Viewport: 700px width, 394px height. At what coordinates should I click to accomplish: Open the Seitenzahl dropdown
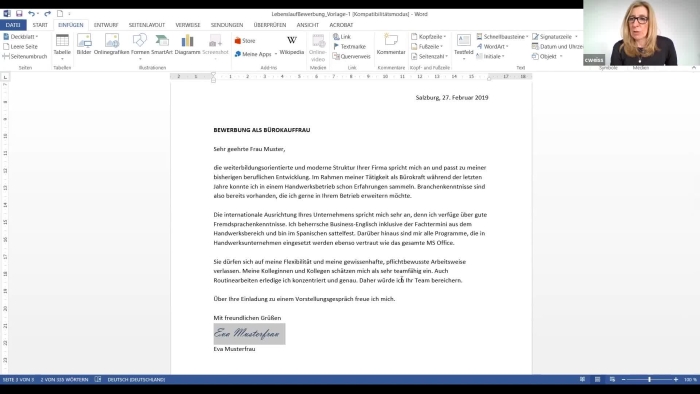pos(429,56)
